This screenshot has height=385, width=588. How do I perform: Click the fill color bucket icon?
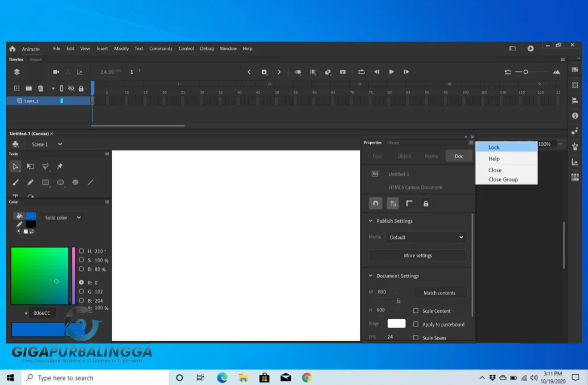[19, 216]
